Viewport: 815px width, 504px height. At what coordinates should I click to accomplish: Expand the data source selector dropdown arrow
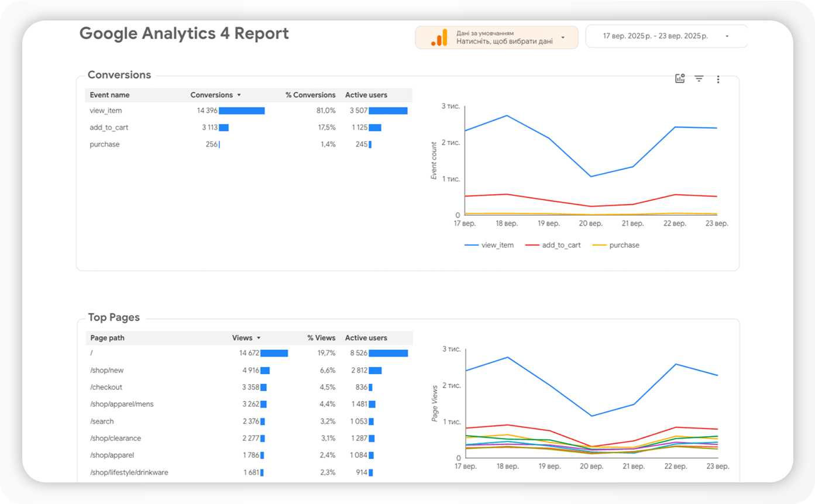coord(563,37)
